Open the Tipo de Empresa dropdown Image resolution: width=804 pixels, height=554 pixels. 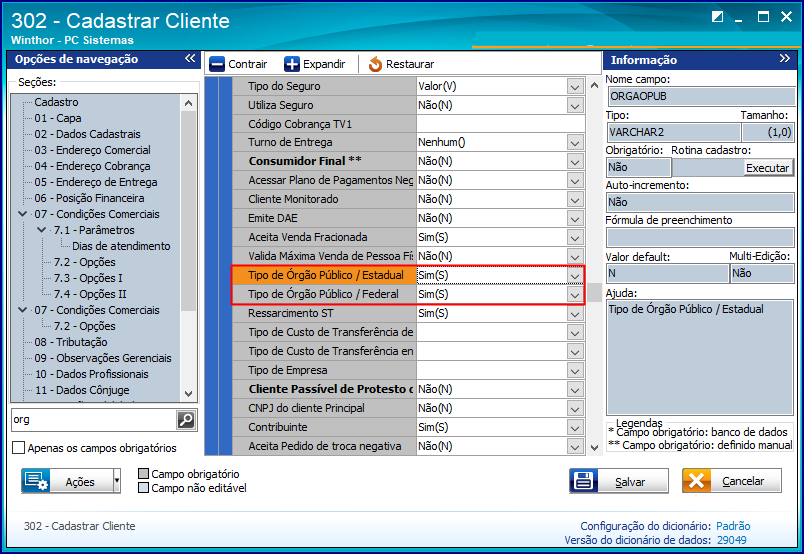575,371
